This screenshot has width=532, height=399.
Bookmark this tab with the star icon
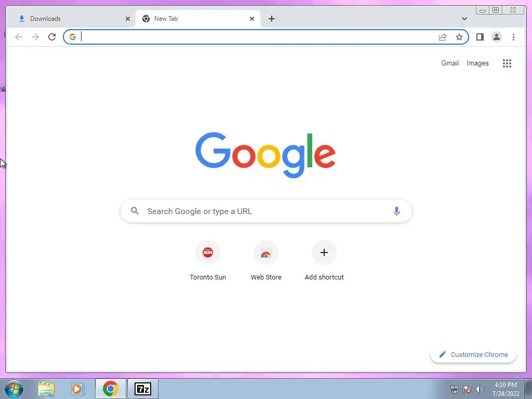coord(459,37)
